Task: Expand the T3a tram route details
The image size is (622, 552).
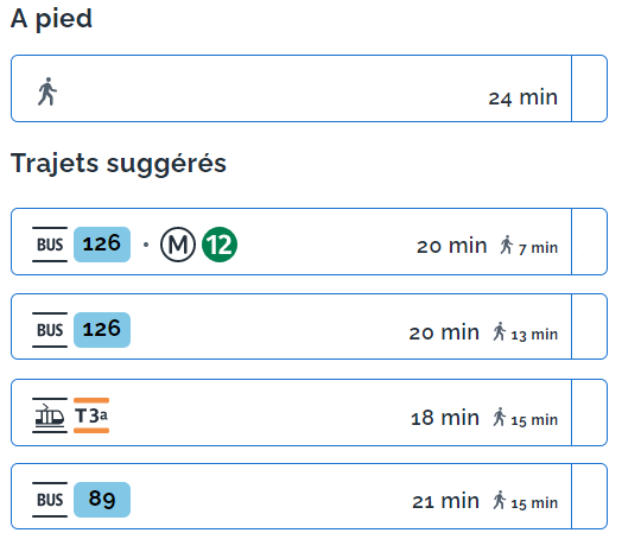Action: pyautogui.click(x=589, y=413)
